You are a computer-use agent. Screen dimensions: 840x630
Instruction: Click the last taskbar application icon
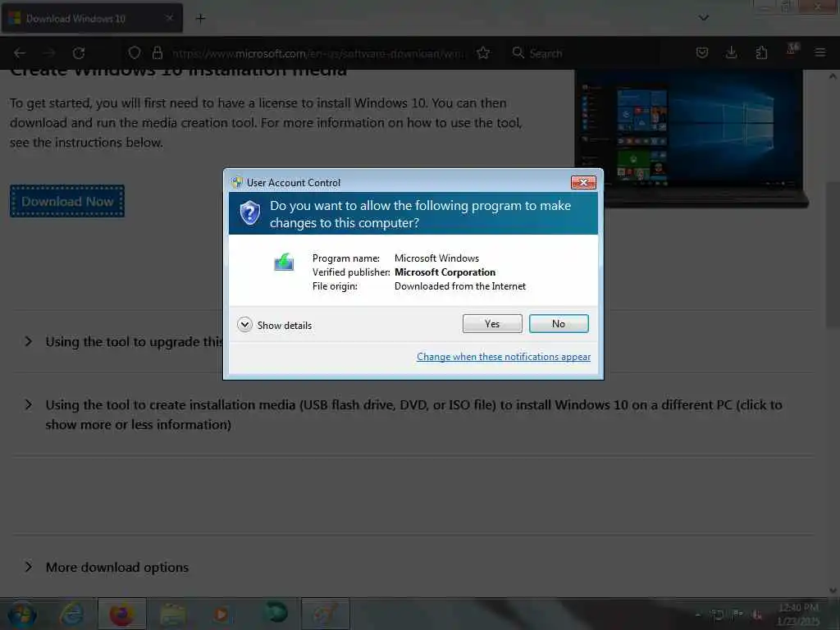[x=325, y=614]
